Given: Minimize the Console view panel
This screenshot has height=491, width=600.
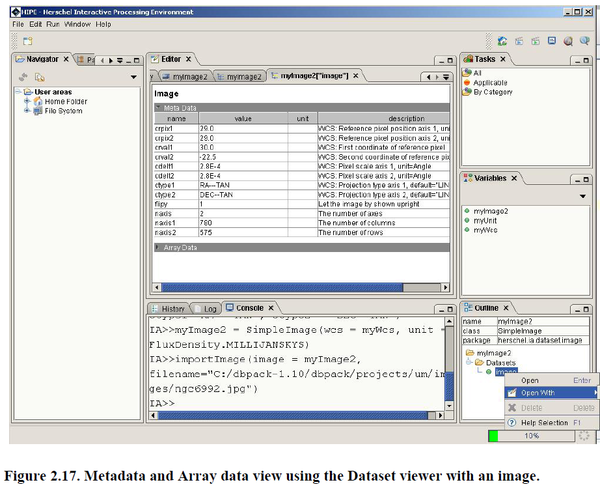Looking at the screenshot, I should click(x=441, y=309).
